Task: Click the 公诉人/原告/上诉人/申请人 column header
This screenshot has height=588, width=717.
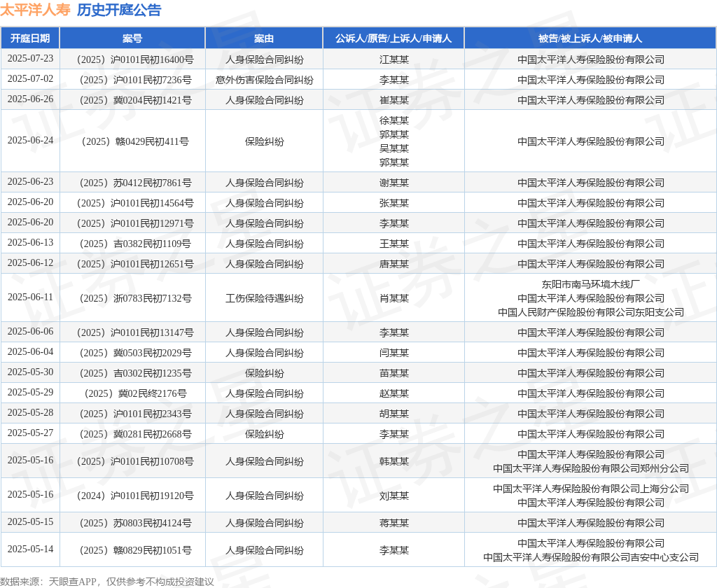Action: tap(394, 38)
